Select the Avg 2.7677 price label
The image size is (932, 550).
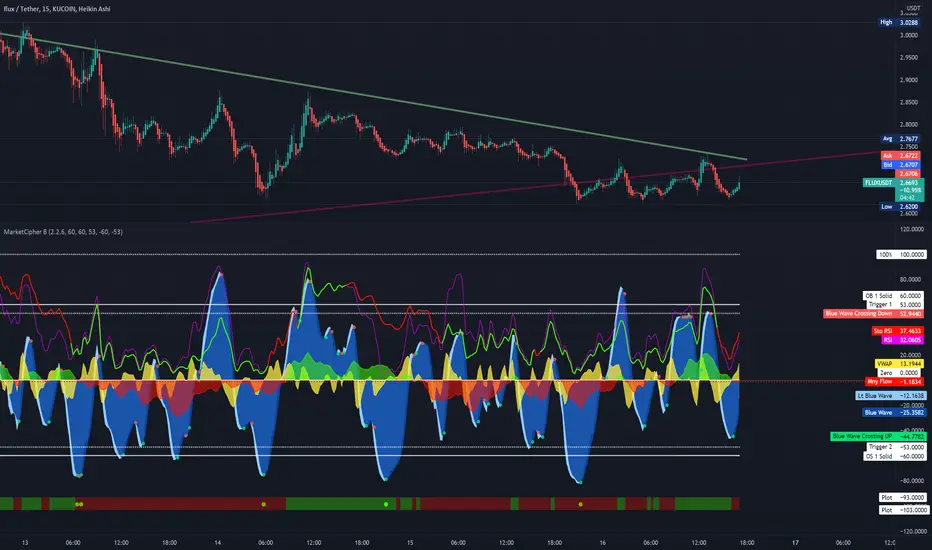[x=900, y=139]
